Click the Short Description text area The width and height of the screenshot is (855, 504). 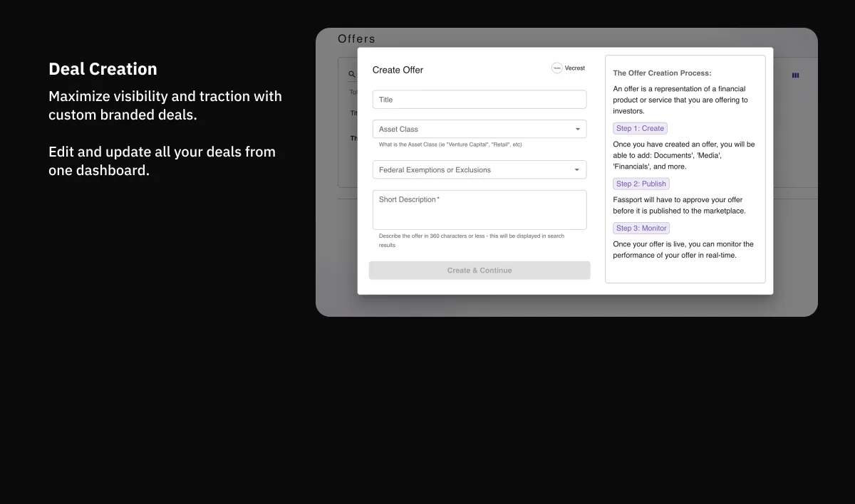(x=480, y=209)
